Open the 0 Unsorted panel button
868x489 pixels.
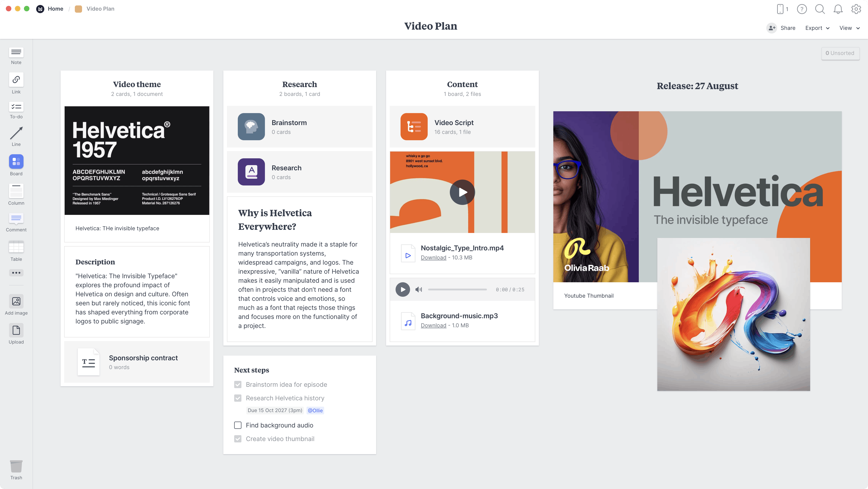(840, 53)
